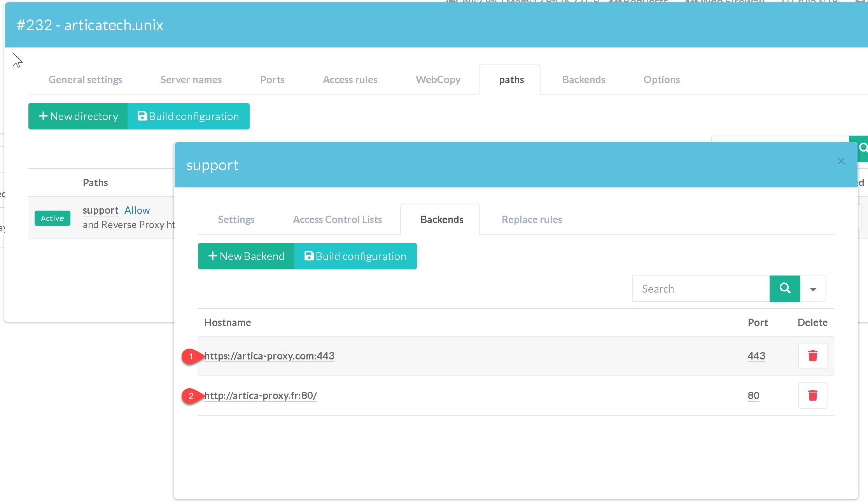Open the Server names tab

tap(191, 80)
